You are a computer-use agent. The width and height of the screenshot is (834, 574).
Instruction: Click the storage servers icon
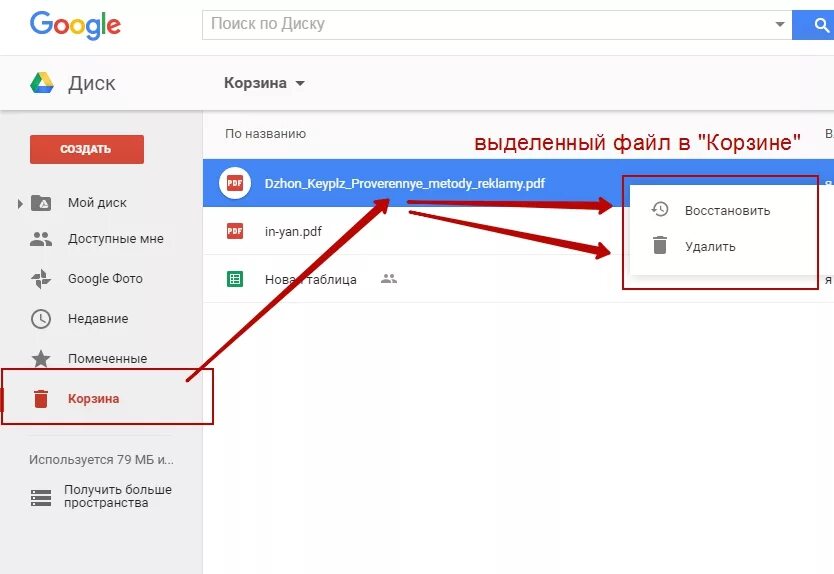41,498
